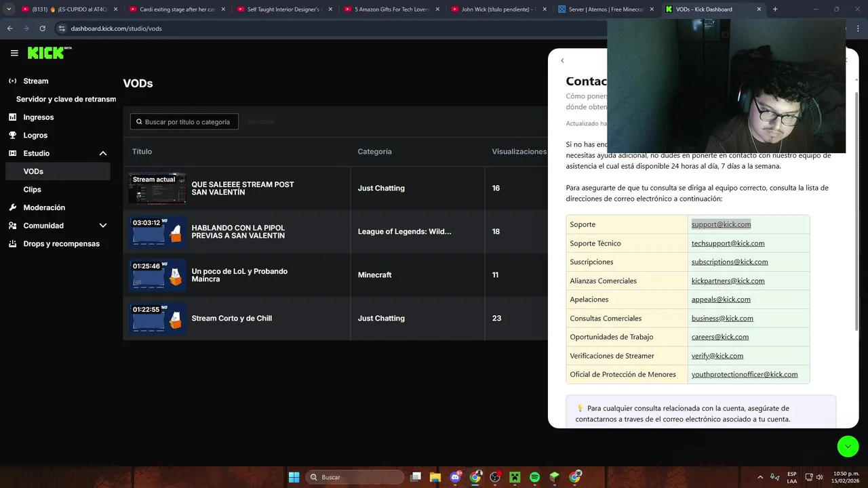Click the Comunidad icon in sidebar
The image size is (868, 488).
[12, 226]
